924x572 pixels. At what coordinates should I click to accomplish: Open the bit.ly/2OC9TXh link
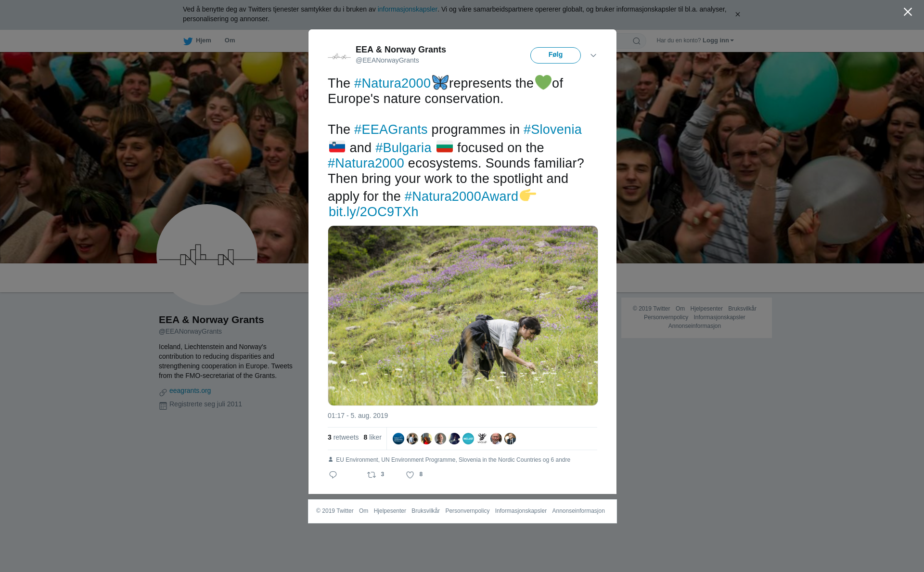tap(373, 212)
